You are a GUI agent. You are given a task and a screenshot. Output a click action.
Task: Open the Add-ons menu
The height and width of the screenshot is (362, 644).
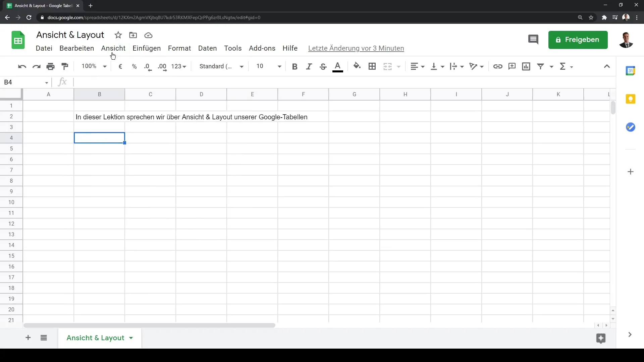pyautogui.click(x=262, y=48)
